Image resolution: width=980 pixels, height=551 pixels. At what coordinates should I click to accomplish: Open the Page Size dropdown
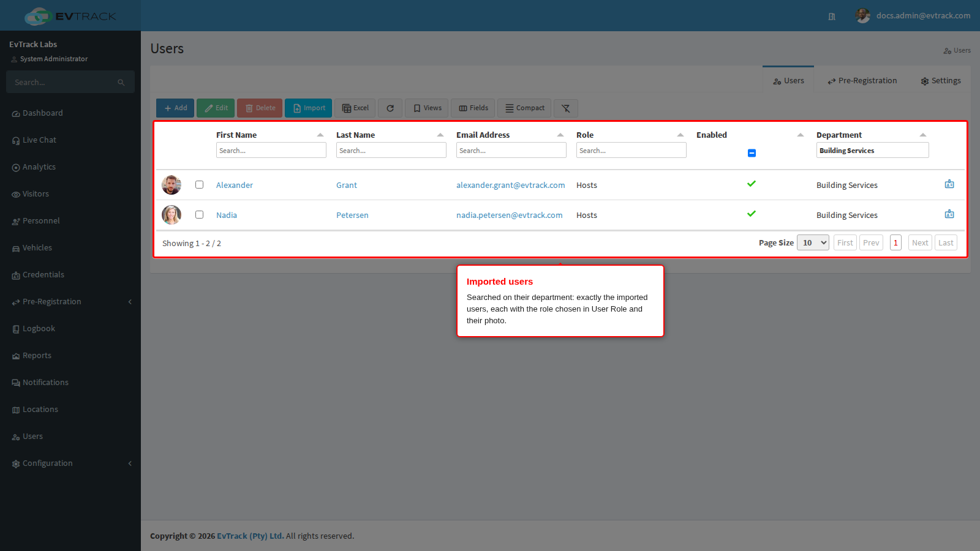pyautogui.click(x=813, y=242)
